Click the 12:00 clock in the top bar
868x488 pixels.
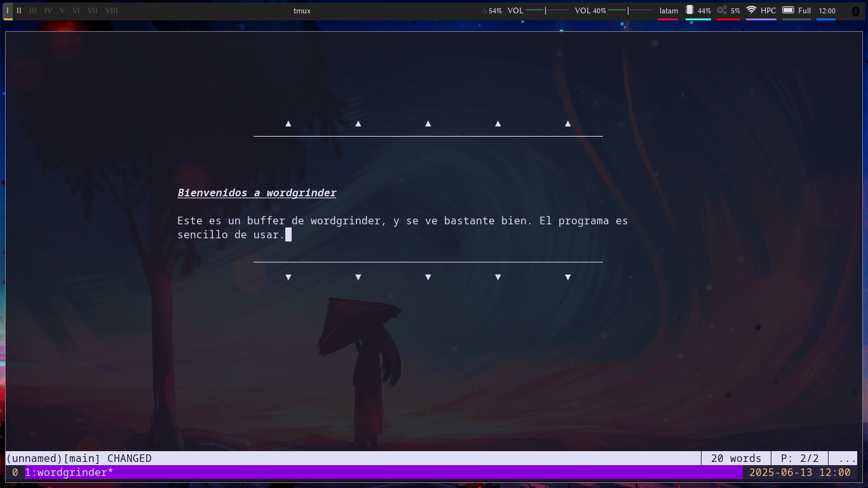[827, 11]
